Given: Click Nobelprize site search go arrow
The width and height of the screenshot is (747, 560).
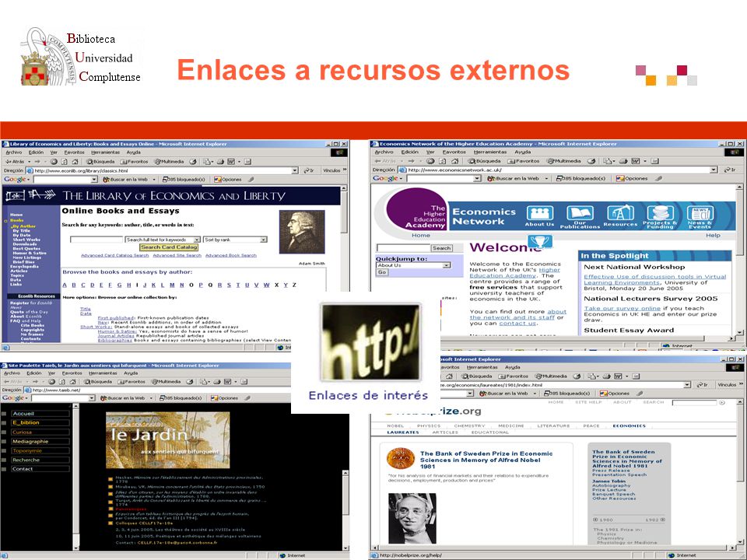Looking at the screenshot, I should [x=722, y=403].
